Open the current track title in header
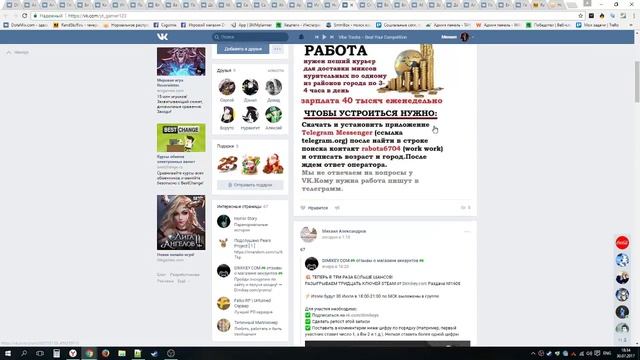This screenshot has height=360, width=640. [372, 37]
